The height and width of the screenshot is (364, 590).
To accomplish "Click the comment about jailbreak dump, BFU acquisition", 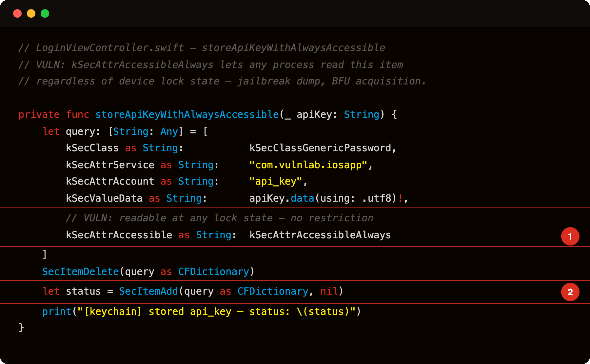I will tap(222, 81).
